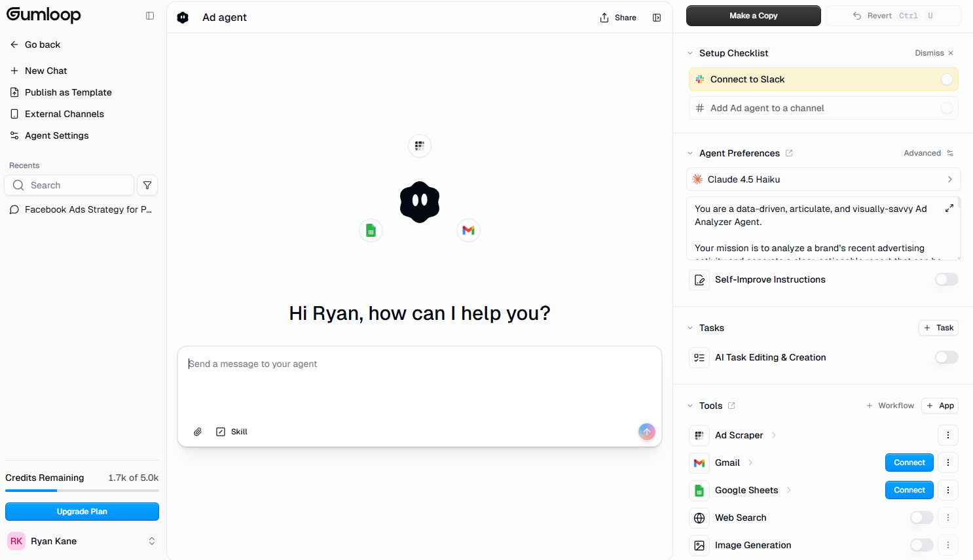Click Connect next to Gmail

click(909, 463)
